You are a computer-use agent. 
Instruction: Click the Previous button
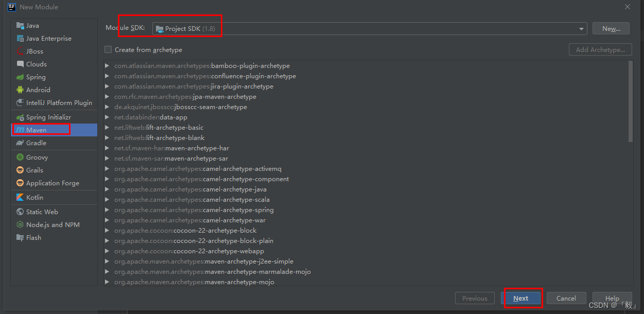click(475, 299)
